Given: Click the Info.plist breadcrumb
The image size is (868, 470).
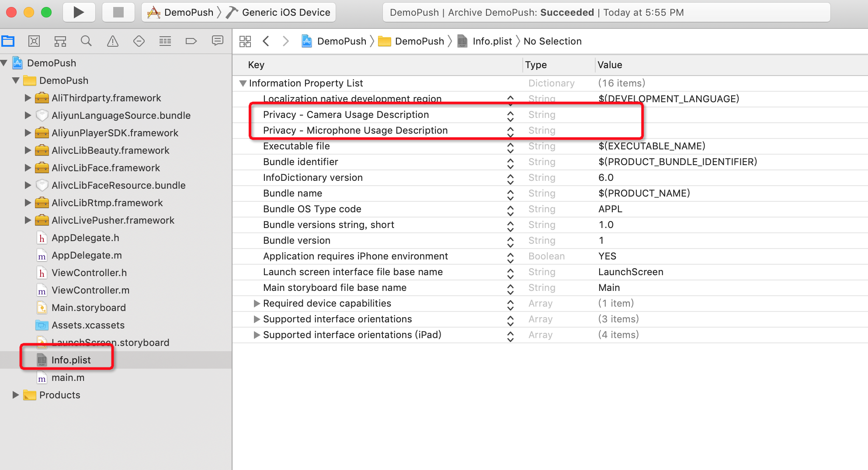Looking at the screenshot, I should tap(485, 41).
